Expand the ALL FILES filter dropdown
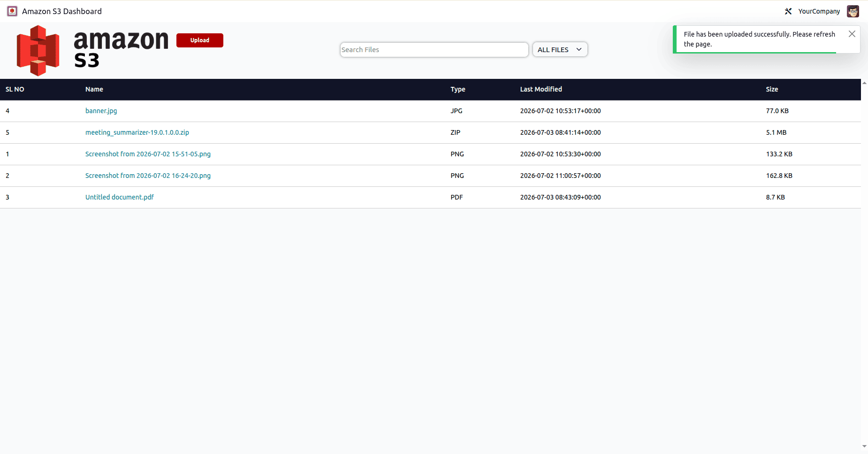The image size is (868, 454). point(560,50)
